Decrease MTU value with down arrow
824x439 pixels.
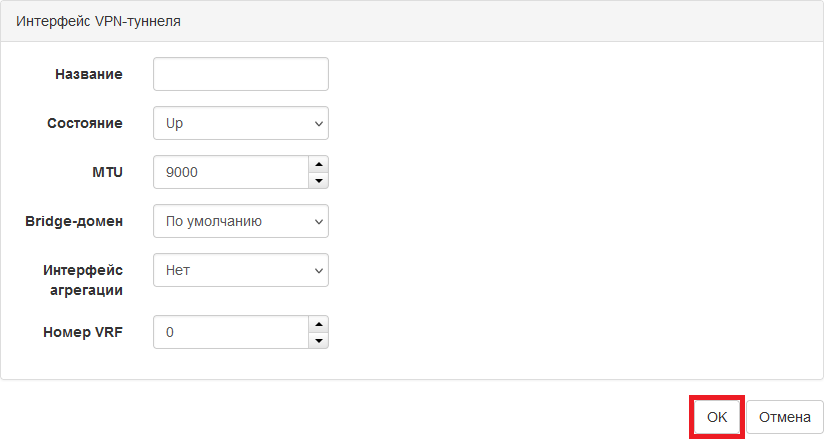coord(318,180)
